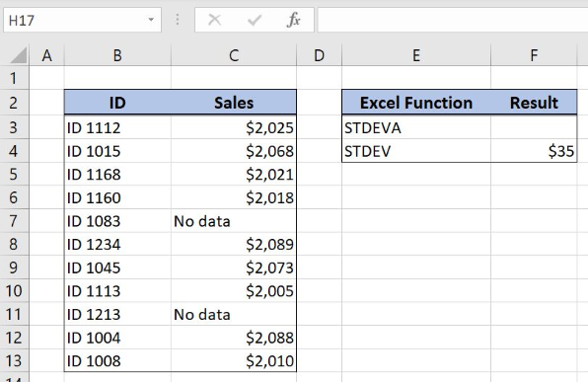Click the formula bar grip dots handle

coord(178,20)
